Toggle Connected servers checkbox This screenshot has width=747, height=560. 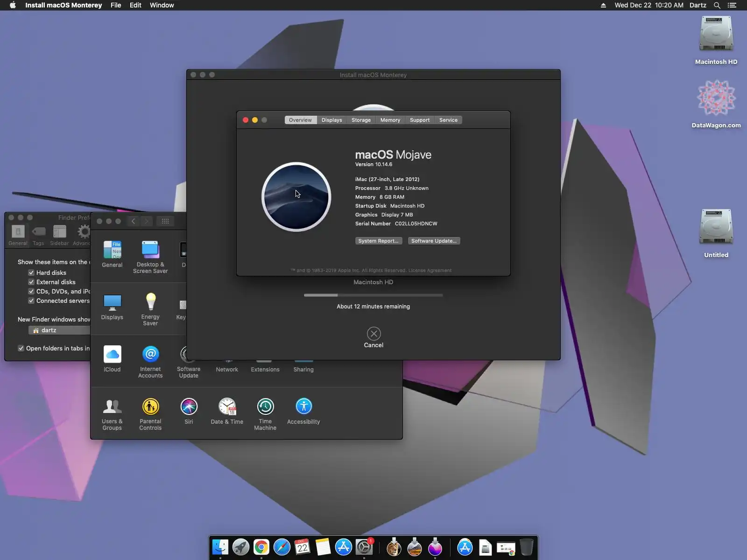click(x=31, y=301)
